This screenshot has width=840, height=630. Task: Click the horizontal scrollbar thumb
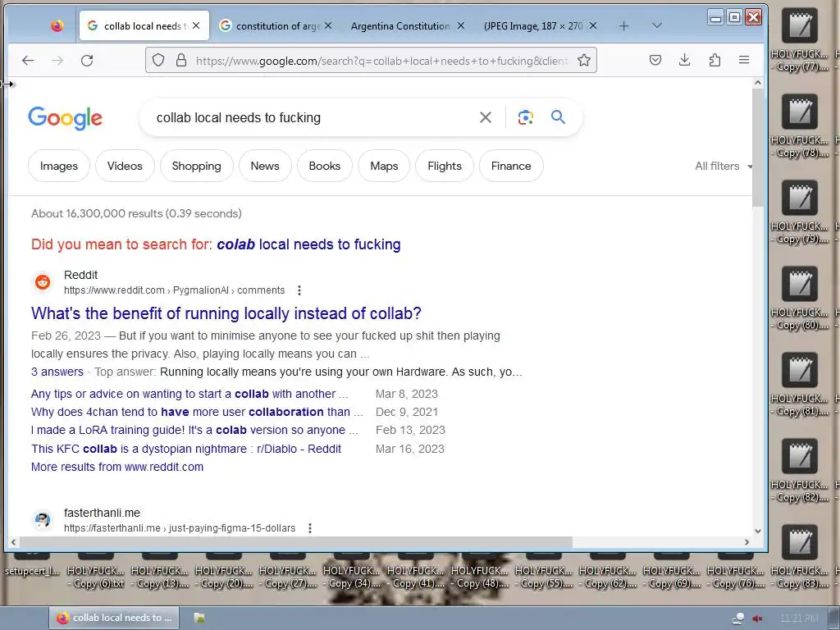295,542
